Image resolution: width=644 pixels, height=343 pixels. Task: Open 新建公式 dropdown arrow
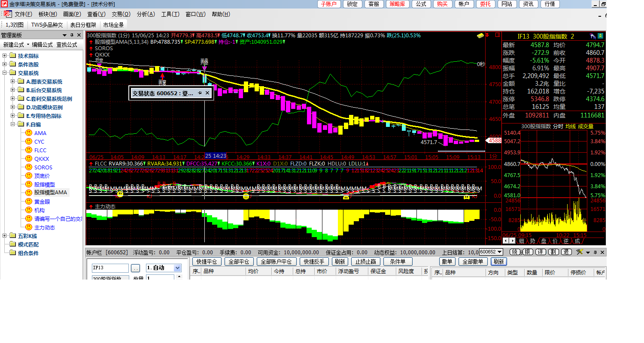point(28,44)
